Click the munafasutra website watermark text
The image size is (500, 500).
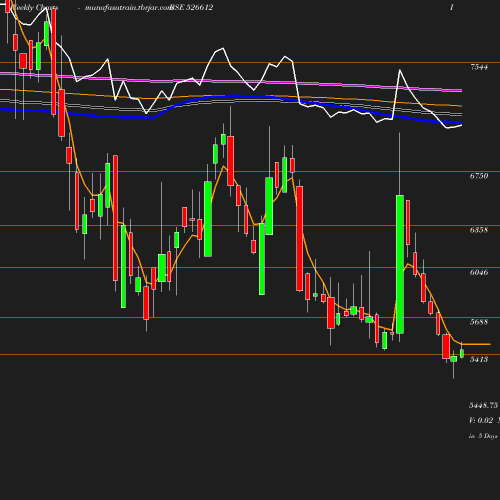click(x=128, y=7)
